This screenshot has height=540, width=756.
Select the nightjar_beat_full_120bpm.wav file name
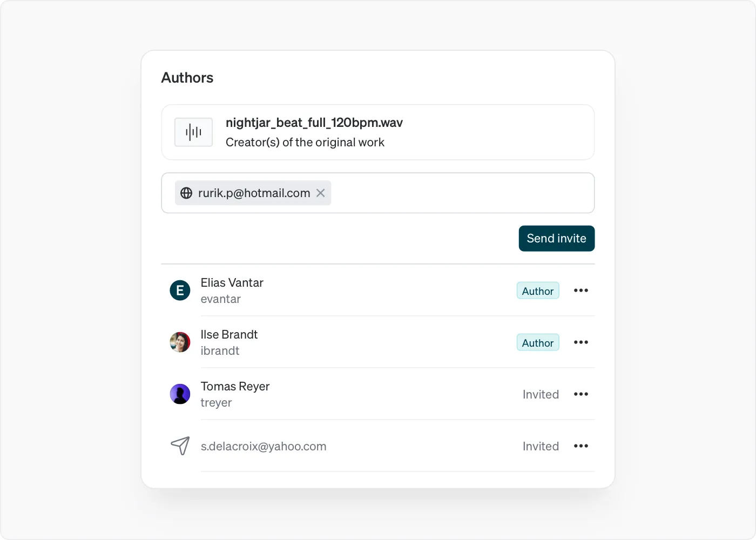(314, 123)
